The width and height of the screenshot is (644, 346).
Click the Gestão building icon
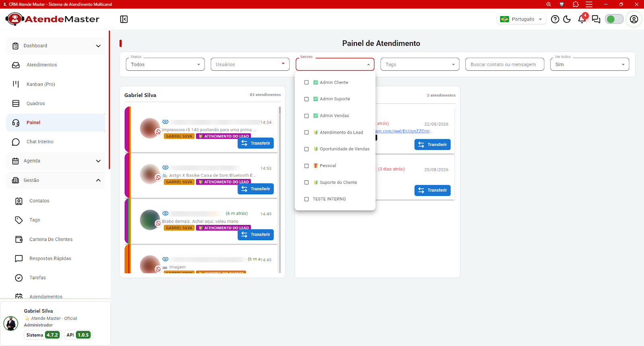tap(15, 180)
